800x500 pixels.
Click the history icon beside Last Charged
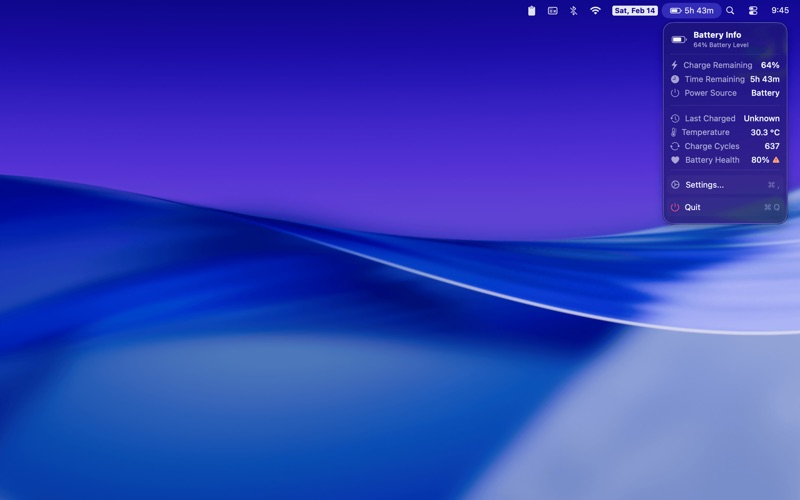[674, 118]
